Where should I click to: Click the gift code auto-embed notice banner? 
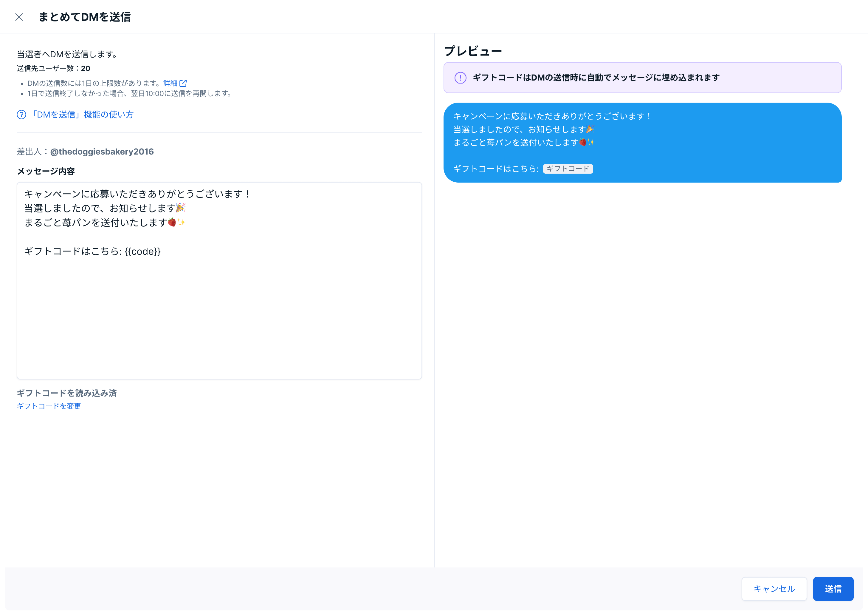642,78
